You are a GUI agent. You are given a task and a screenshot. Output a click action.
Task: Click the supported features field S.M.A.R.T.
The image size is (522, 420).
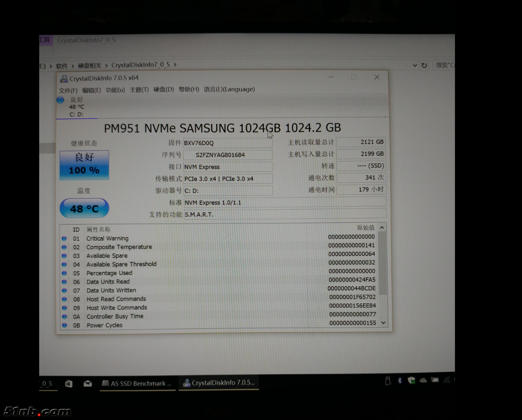click(285, 214)
